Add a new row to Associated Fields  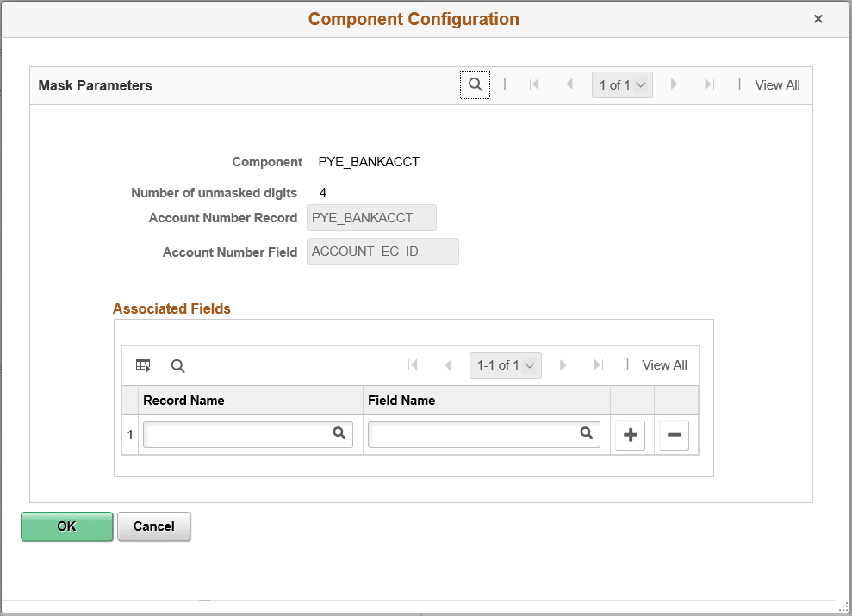coord(630,435)
